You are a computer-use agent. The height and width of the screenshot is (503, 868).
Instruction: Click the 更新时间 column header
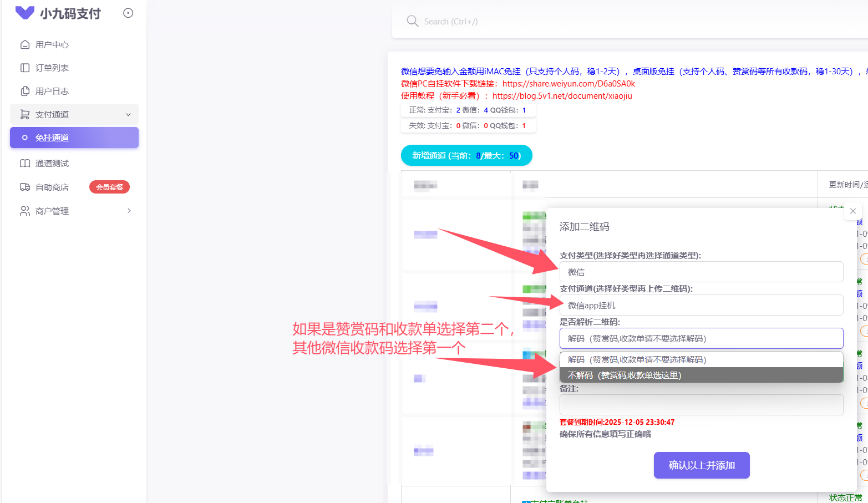point(848,185)
